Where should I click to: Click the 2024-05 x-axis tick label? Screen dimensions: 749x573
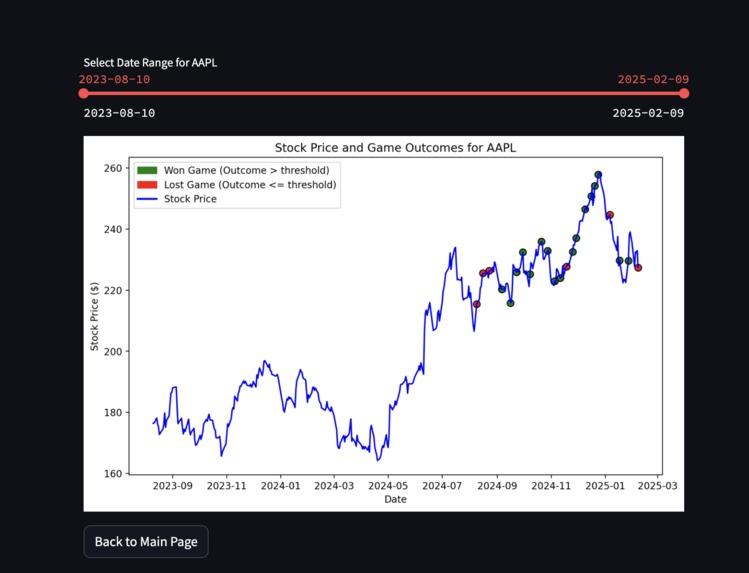click(388, 486)
